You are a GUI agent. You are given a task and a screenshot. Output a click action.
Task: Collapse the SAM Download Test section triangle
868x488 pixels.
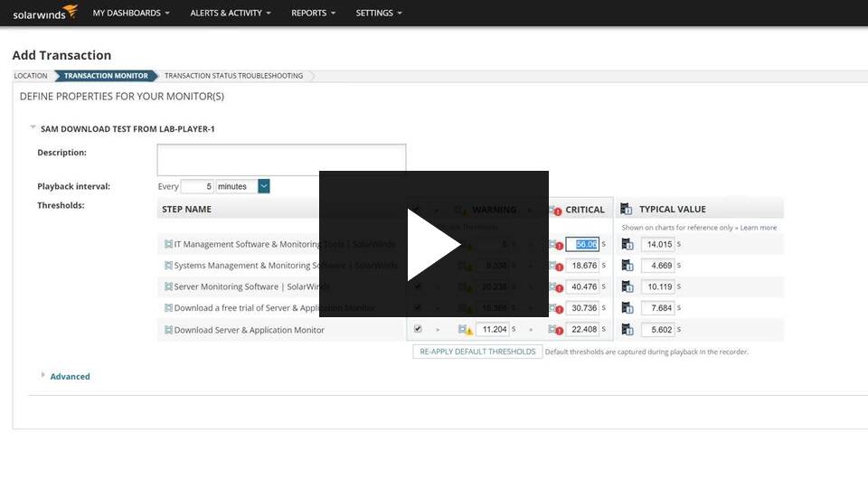pos(33,127)
